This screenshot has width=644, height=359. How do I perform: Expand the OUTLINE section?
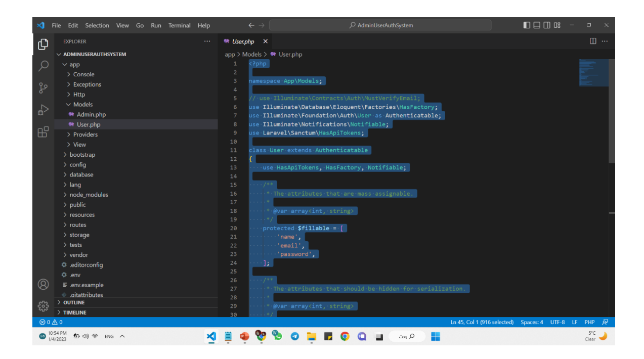[x=73, y=302]
